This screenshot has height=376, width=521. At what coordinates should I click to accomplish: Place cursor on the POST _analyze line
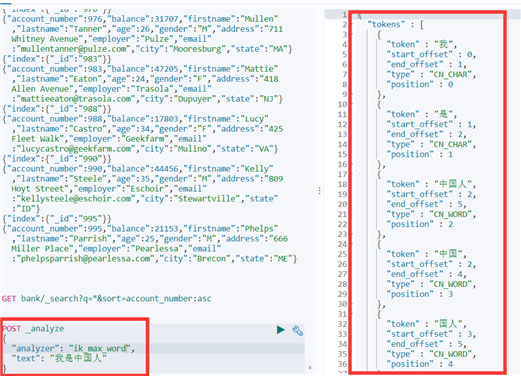coord(33,329)
